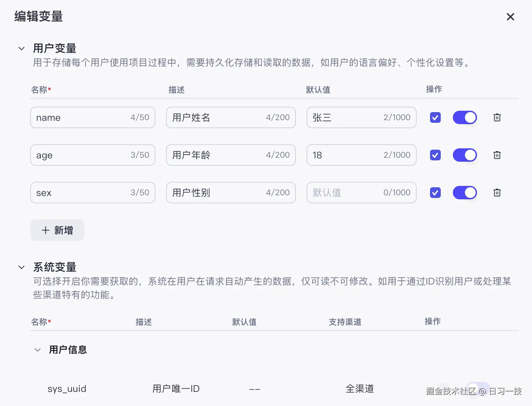Uncheck the checkbox in the sex row

[435, 193]
